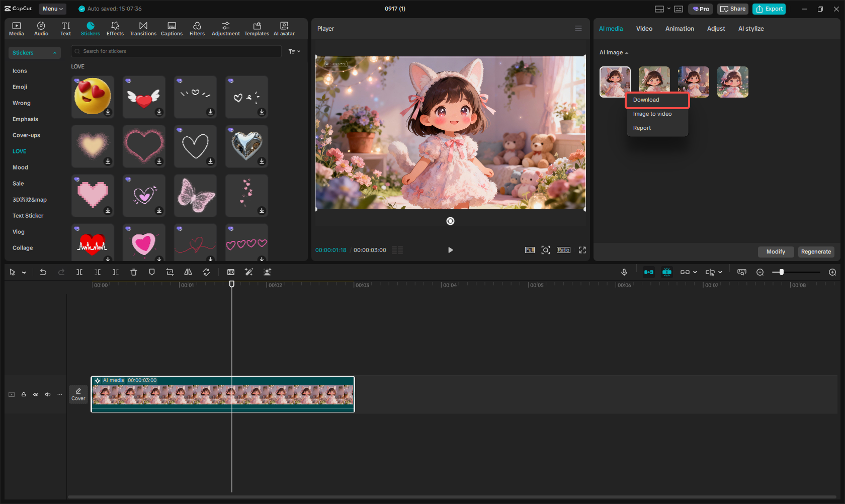Lock the AI media track
The height and width of the screenshot is (504, 845).
pos(24,394)
